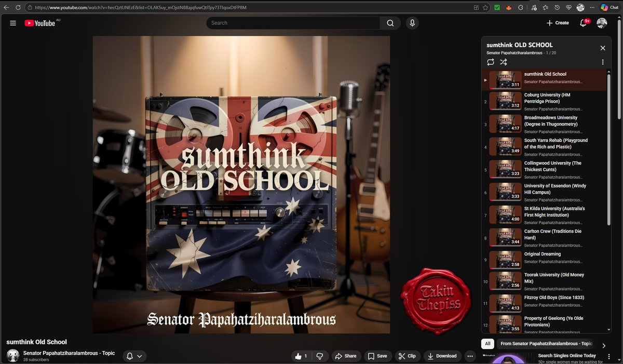
Task: Open the media control music note icon
Action: click(x=534, y=8)
